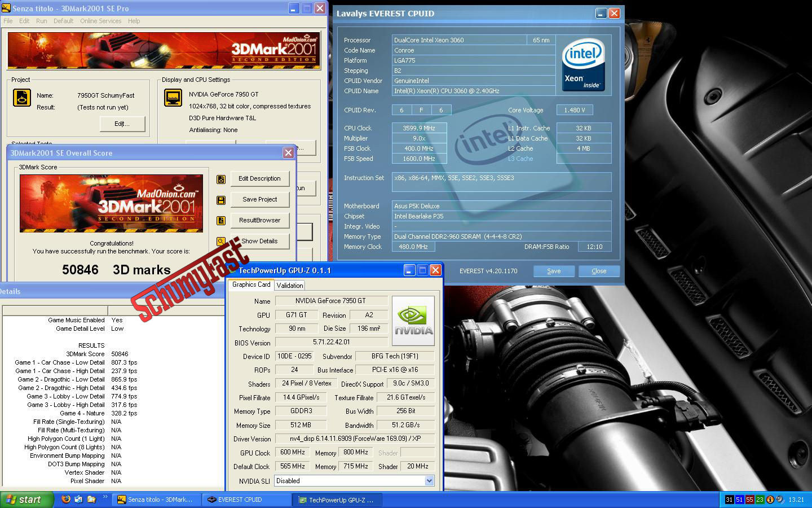
Task: Click the Show Details button
Action: (x=259, y=242)
